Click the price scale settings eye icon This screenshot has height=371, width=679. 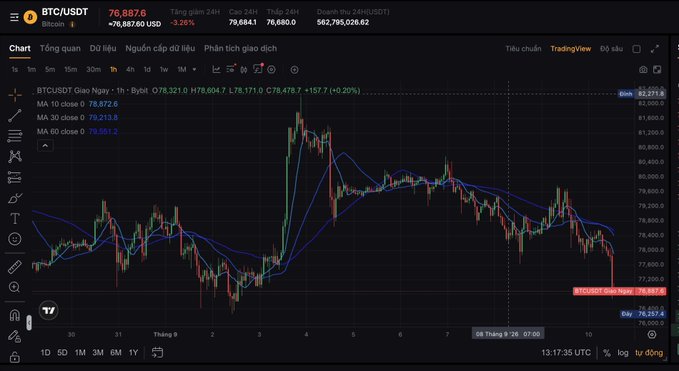[652, 334]
